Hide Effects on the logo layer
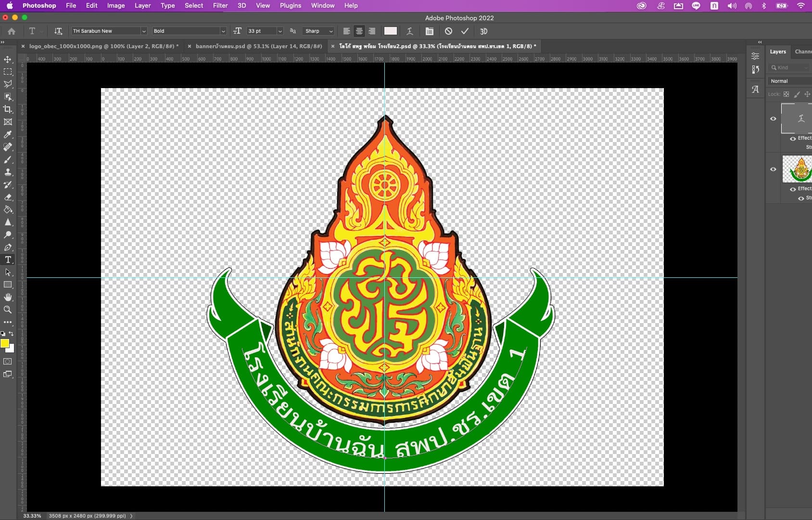This screenshot has width=812, height=520. tap(792, 189)
